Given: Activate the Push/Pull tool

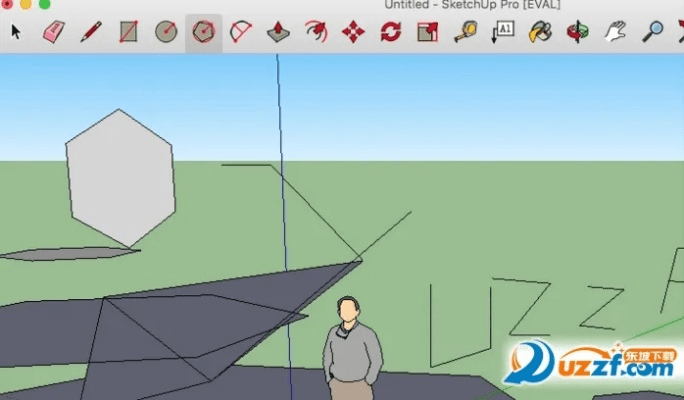Looking at the screenshot, I should (x=278, y=32).
